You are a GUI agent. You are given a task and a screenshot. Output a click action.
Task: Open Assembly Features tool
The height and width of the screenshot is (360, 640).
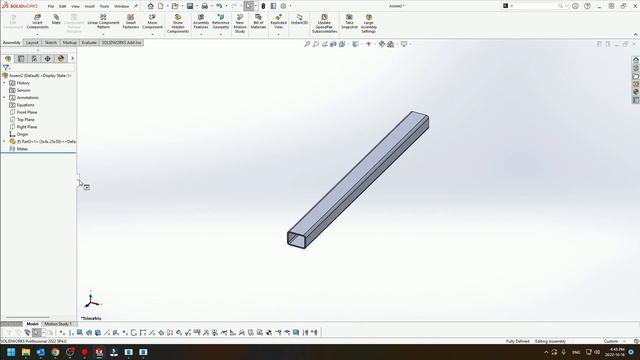point(201,21)
